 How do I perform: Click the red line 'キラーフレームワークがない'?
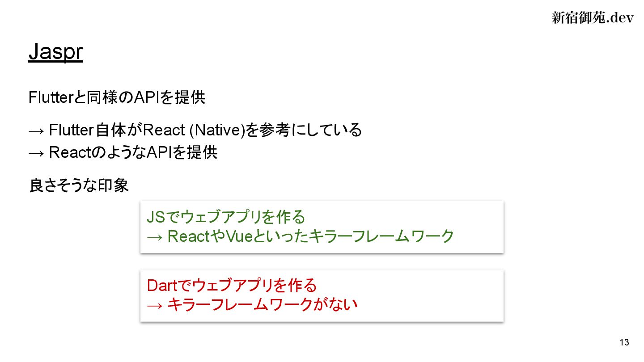click(253, 304)
